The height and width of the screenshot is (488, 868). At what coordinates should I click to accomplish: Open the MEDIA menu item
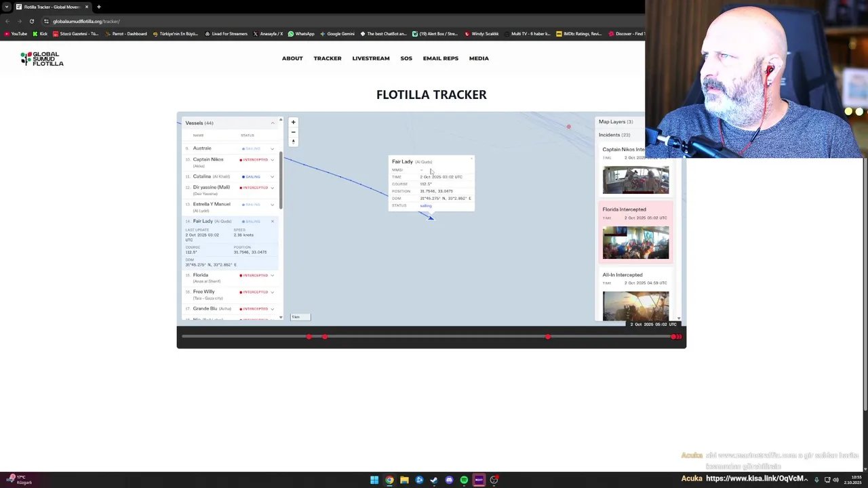(x=479, y=58)
